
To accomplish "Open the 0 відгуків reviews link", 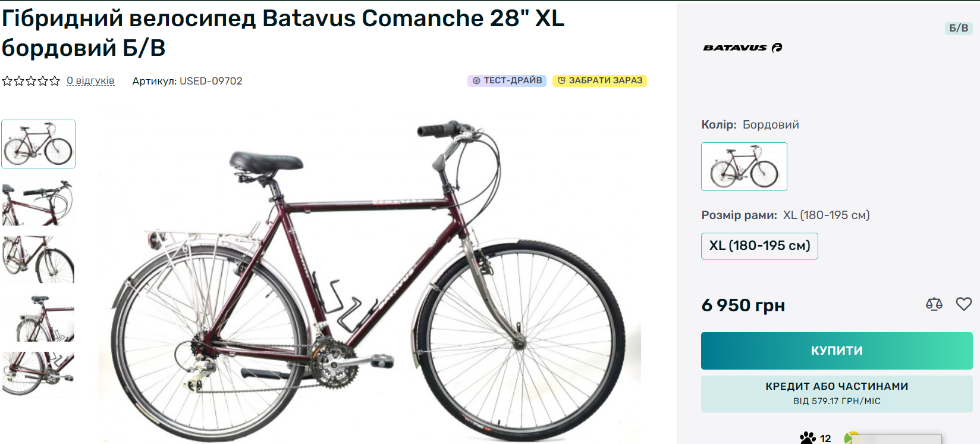I will click(x=90, y=81).
